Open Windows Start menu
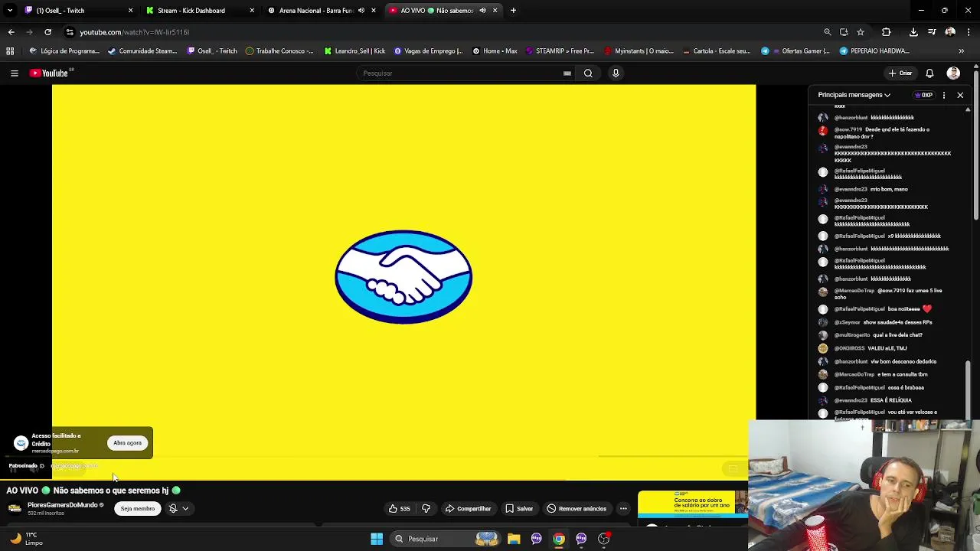 click(x=377, y=539)
